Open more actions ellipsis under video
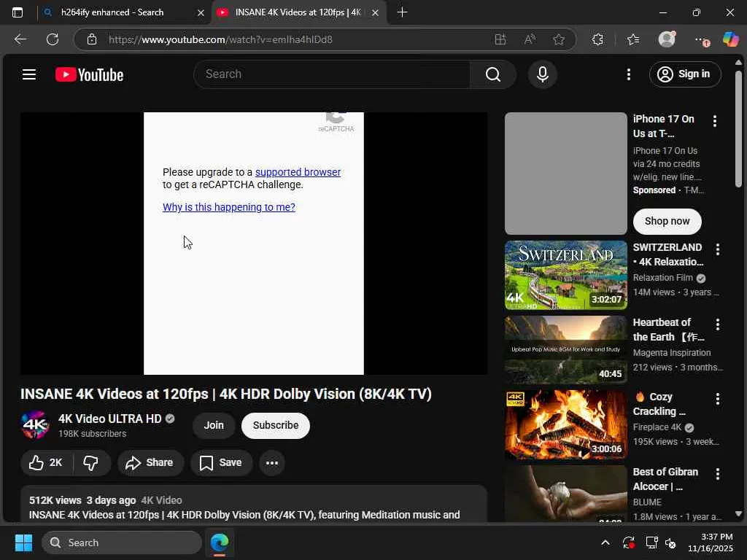Viewport: 747px width, 560px height. (272, 463)
